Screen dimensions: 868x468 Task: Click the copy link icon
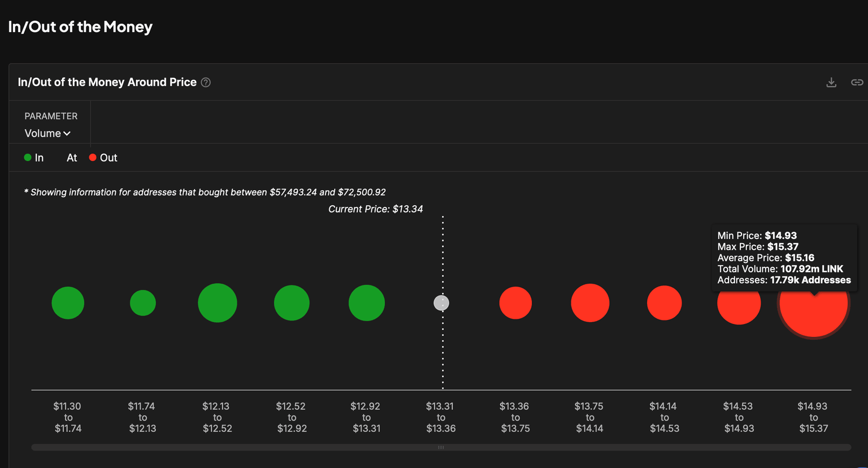[857, 83]
